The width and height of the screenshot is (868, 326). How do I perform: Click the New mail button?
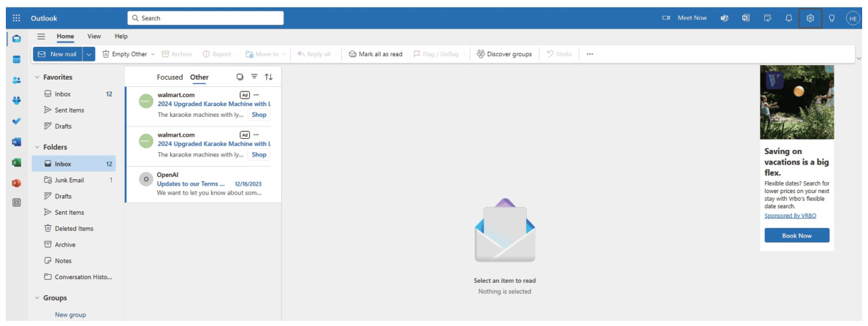[58, 54]
